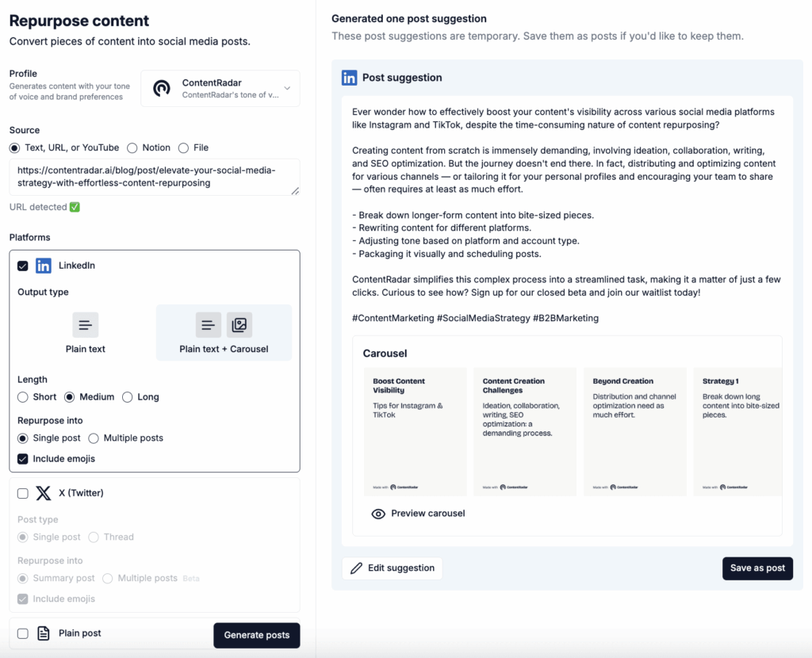Uncheck the LinkedIn platform checkbox
Image resolution: width=812 pixels, height=658 pixels.
coord(23,266)
